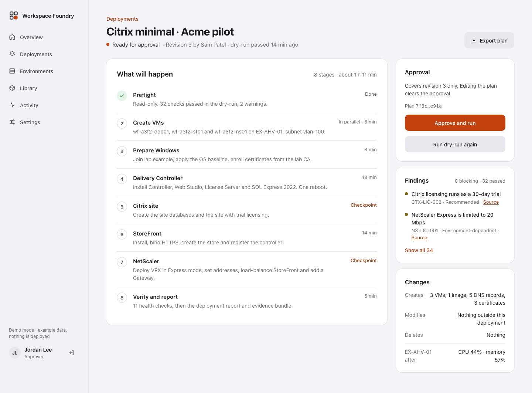The width and height of the screenshot is (532, 393).
Task: Click step number 5 circle for Citrix site
Action: pos(122,207)
